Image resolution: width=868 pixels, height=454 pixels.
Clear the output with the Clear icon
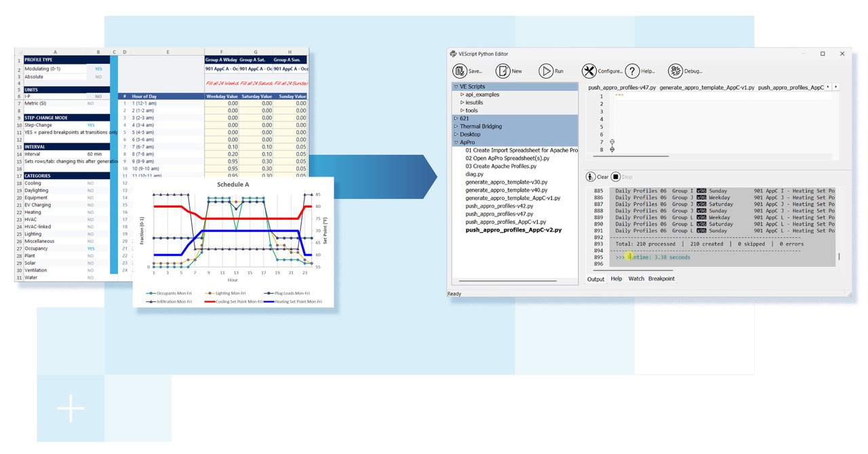point(591,176)
